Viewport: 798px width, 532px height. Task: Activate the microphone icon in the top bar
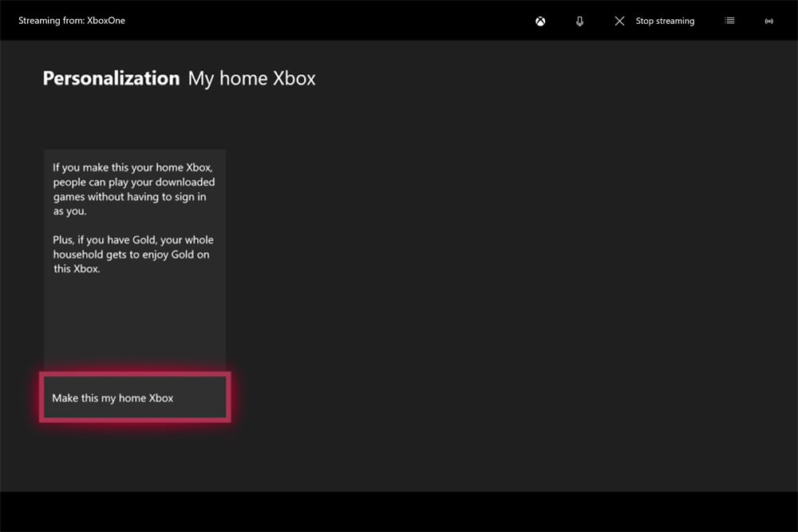(579, 21)
